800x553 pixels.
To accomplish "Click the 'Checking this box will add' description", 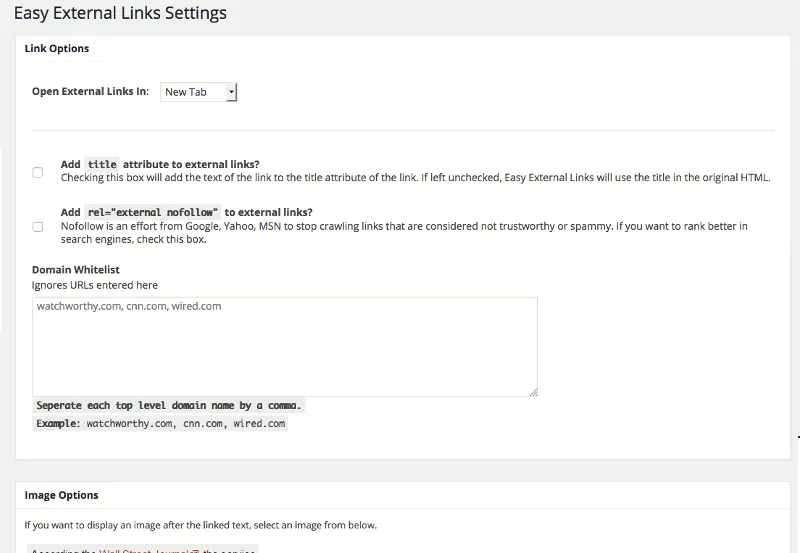I will [415, 178].
